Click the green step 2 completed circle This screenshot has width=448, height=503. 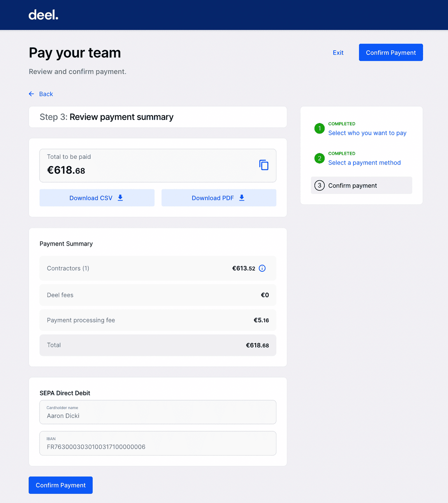319,158
